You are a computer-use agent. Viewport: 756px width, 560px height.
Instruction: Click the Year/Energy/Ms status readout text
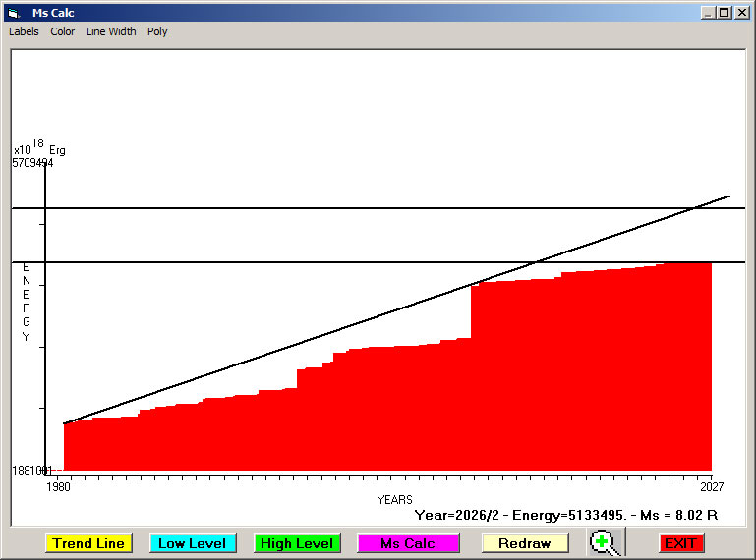tap(565, 515)
